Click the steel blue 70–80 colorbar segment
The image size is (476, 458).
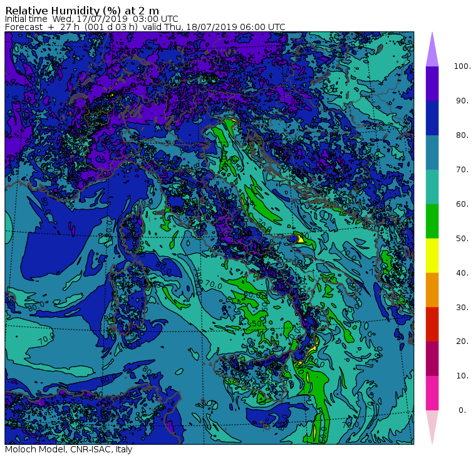pyautogui.click(x=432, y=152)
